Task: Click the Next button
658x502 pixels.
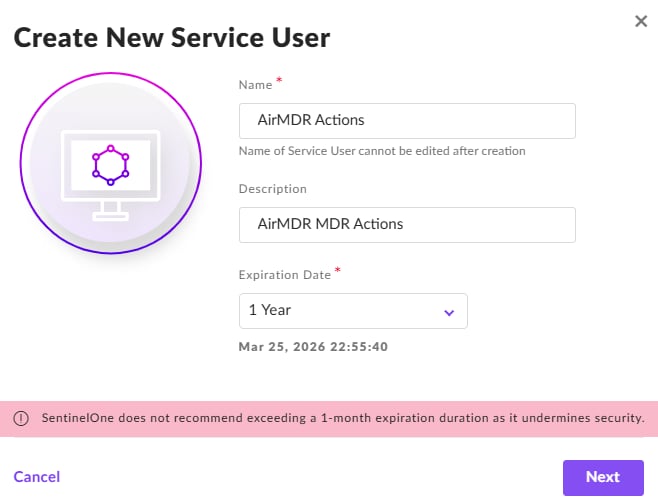Action: (x=603, y=477)
